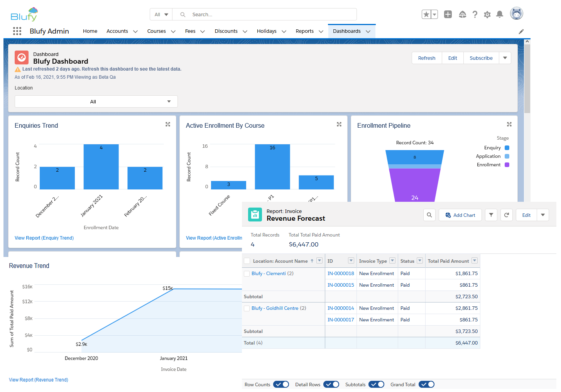Click the Revenue Forecast report search icon
Image resolution: width=561 pixels, height=392 pixels.
(x=429, y=215)
